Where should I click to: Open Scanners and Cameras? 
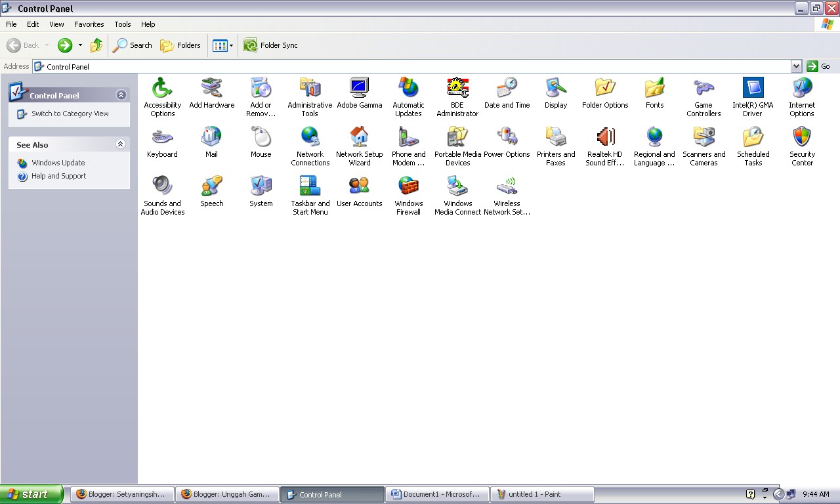tap(703, 146)
